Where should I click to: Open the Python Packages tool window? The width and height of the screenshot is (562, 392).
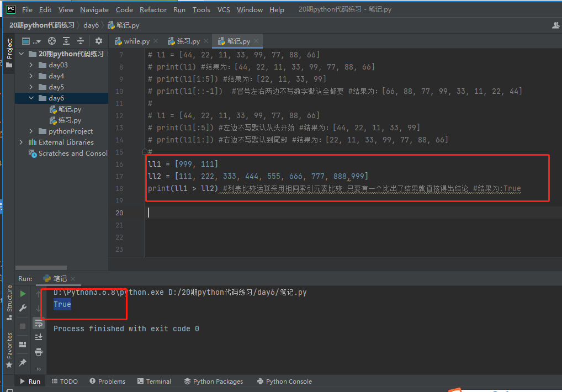(214, 382)
